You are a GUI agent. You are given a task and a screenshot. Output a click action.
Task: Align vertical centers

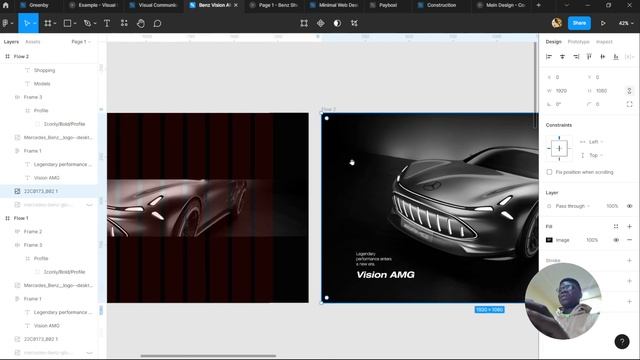[602, 57]
